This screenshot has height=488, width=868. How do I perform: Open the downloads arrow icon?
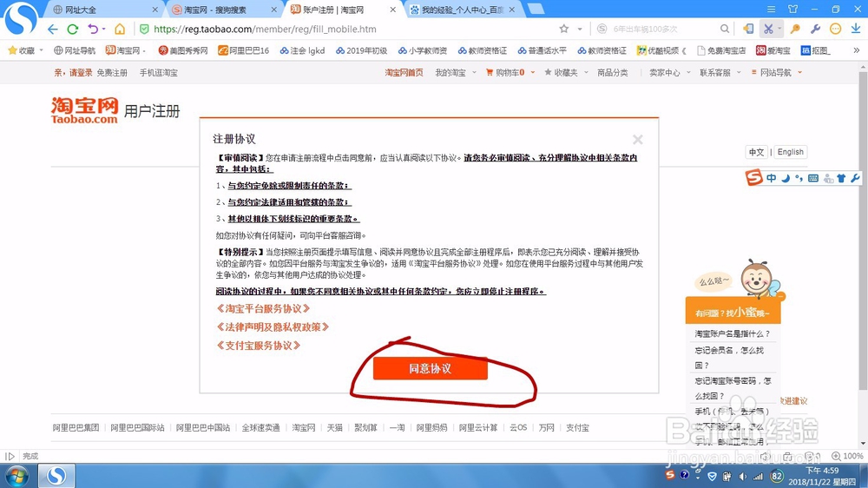coord(856,29)
